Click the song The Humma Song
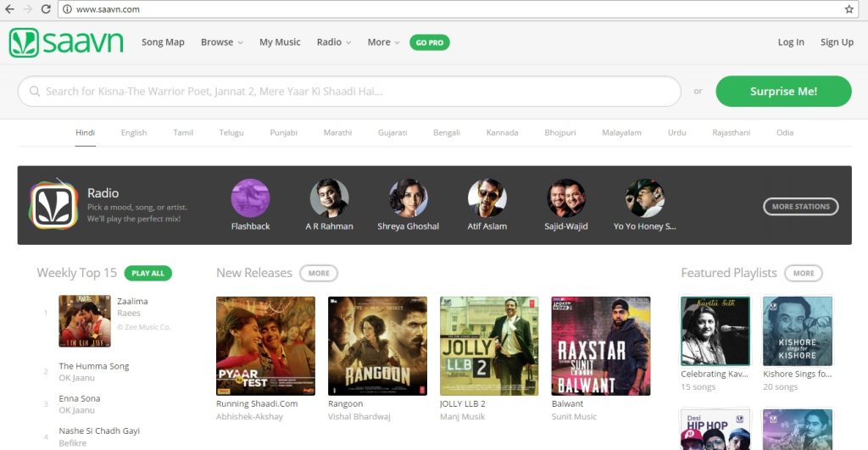This screenshot has height=450, width=868. click(x=93, y=366)
